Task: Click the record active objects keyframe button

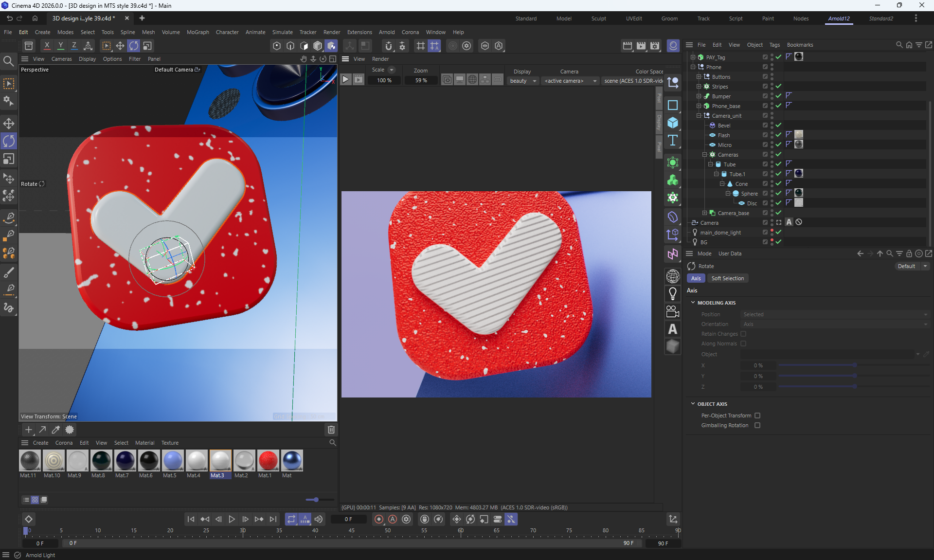Action: click(x=379, y=519)
